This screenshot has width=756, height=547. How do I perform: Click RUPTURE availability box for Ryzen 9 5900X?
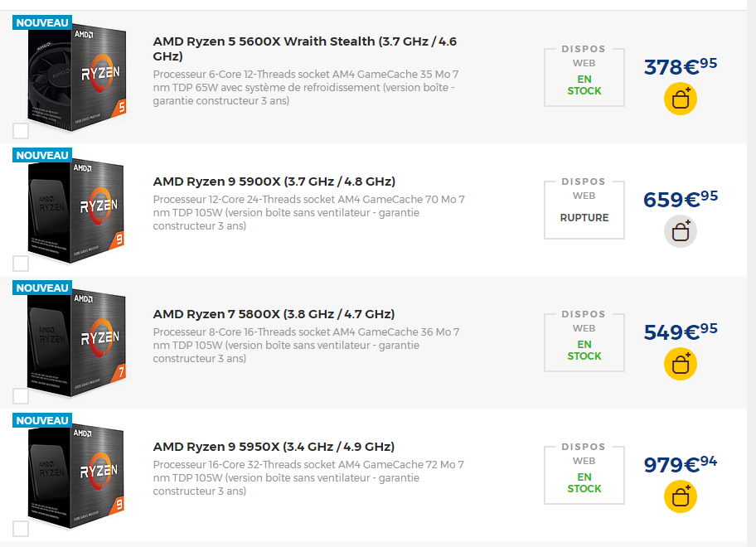click(584, 210)
